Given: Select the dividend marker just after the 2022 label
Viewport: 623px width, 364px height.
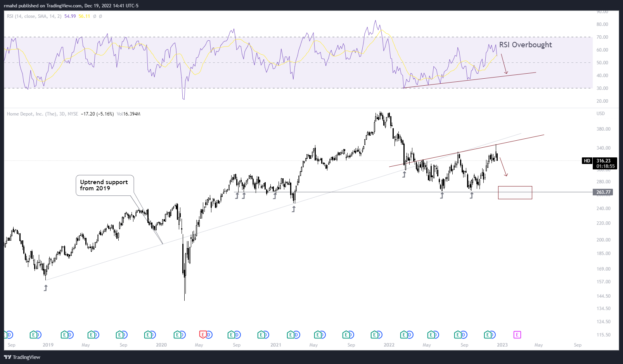Looking at the screenshot, I should (409, 335).
